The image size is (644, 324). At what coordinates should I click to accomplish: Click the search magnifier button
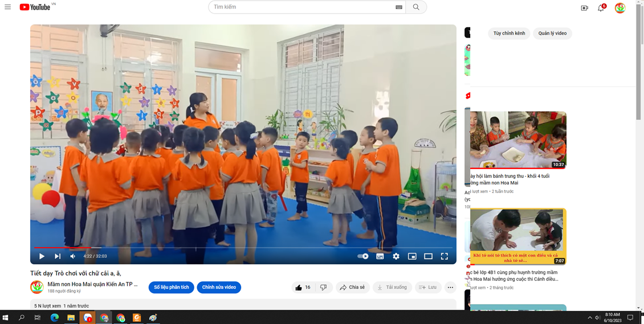(416, 7)
